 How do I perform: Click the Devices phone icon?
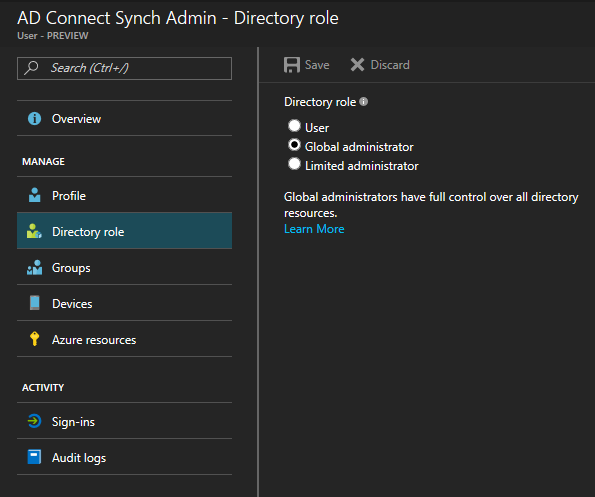[35, 303]
